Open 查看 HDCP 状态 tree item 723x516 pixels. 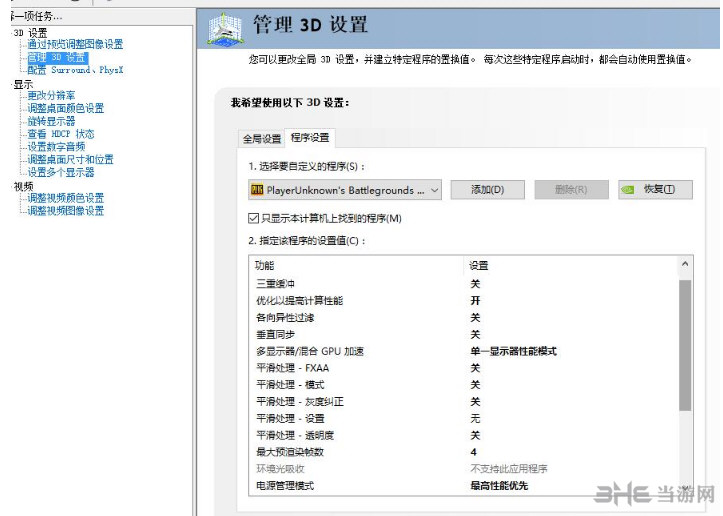click(60, 134)
